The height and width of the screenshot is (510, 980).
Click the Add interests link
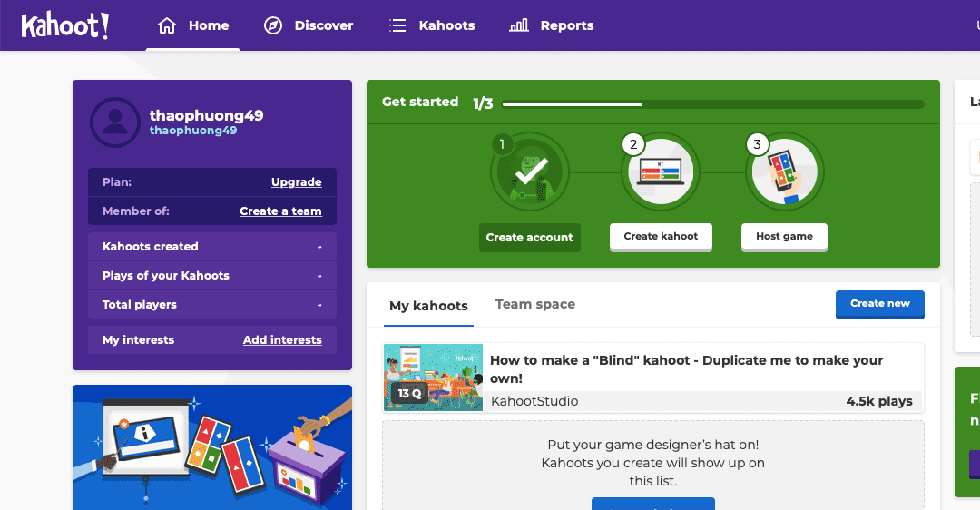click(x=282, y=340)
